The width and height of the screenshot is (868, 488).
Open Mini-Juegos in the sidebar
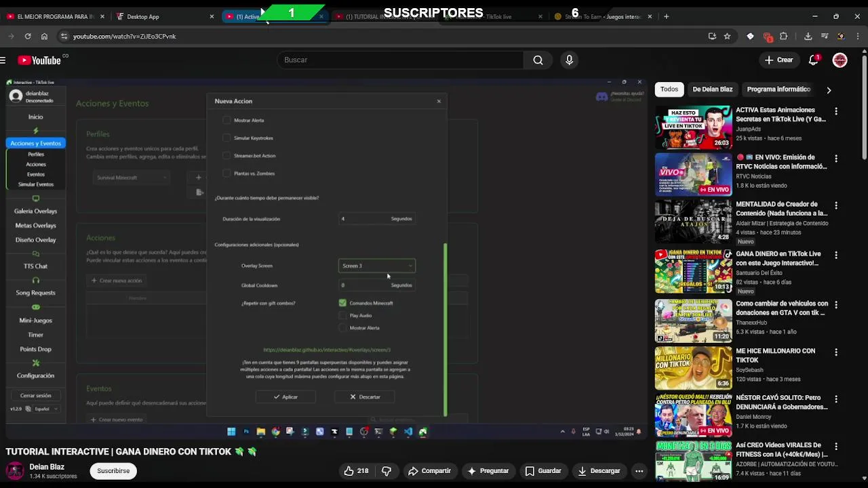pyautogui.click(x=35, y=320)
